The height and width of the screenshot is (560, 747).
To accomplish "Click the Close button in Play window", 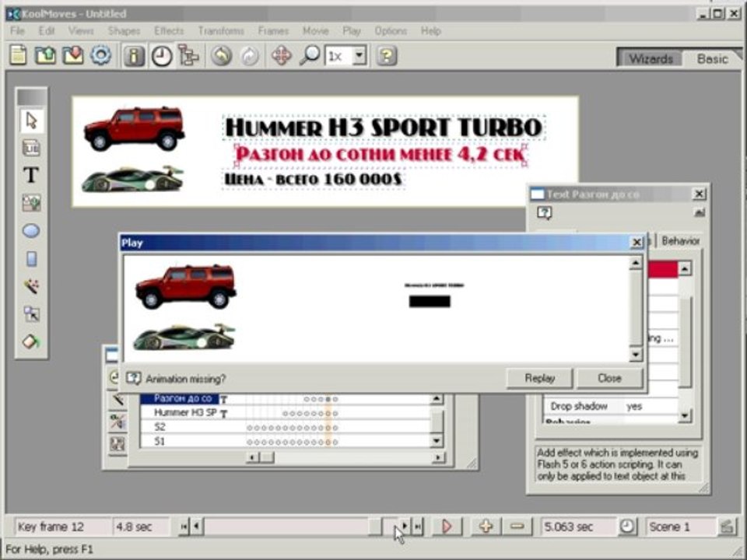I will [x=609, y=378].
